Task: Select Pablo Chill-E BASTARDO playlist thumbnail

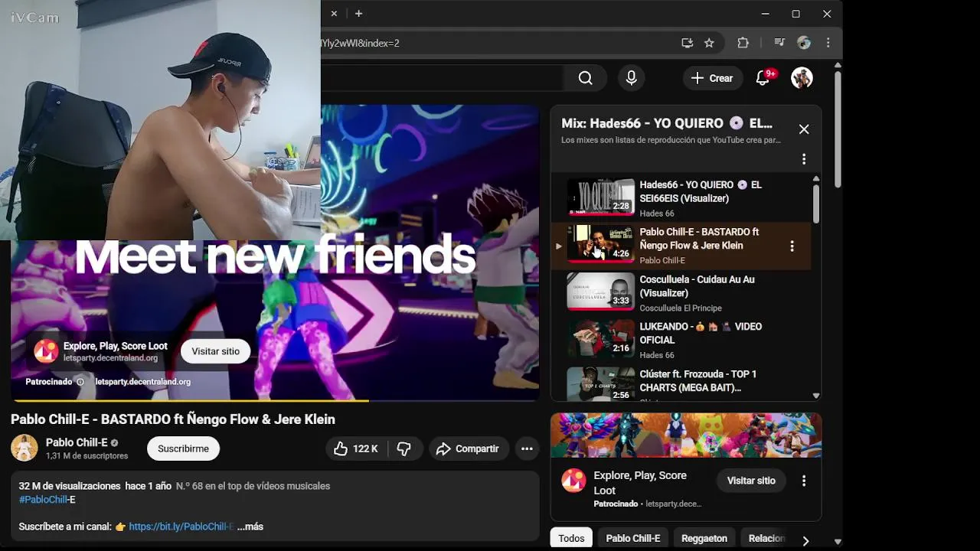Action: pyautogui.click(x=600, y=244)
